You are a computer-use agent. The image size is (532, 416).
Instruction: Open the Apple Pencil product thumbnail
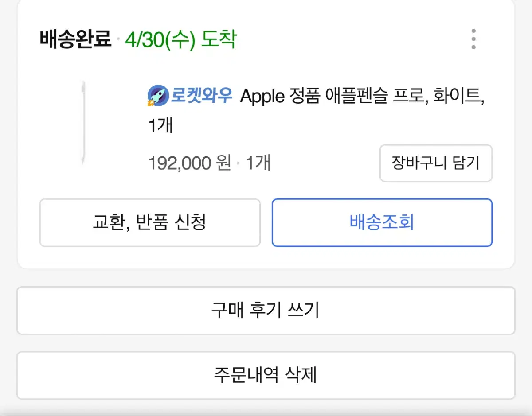click(x=83, y=123)
